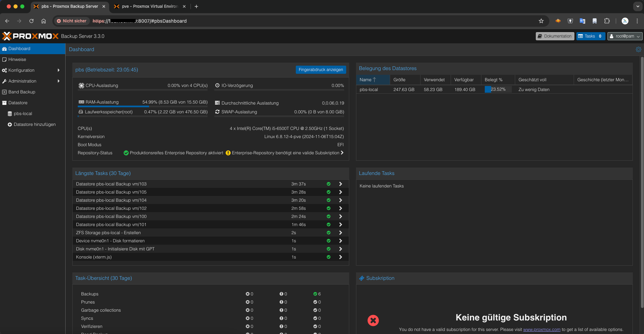The image size is (644, 334).
Task: Select the Hinweise sidebar item
Action: coord(17,59)
